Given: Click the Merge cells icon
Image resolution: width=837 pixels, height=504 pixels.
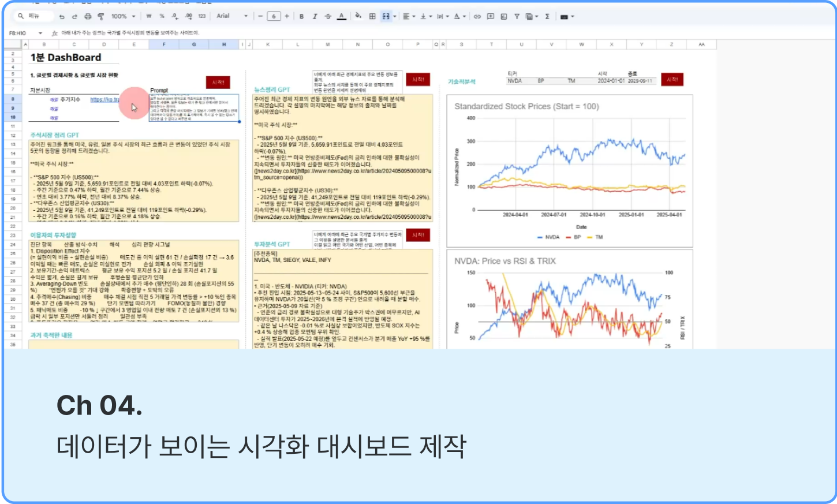Looking at the screenshot, I should tap(386, 16).
